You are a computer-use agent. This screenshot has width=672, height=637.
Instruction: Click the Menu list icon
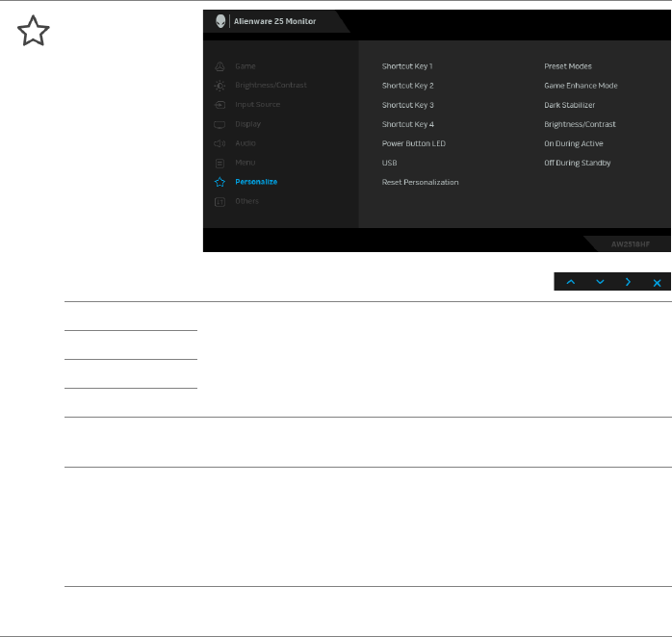pyautogui.click(x=220, y=164)
